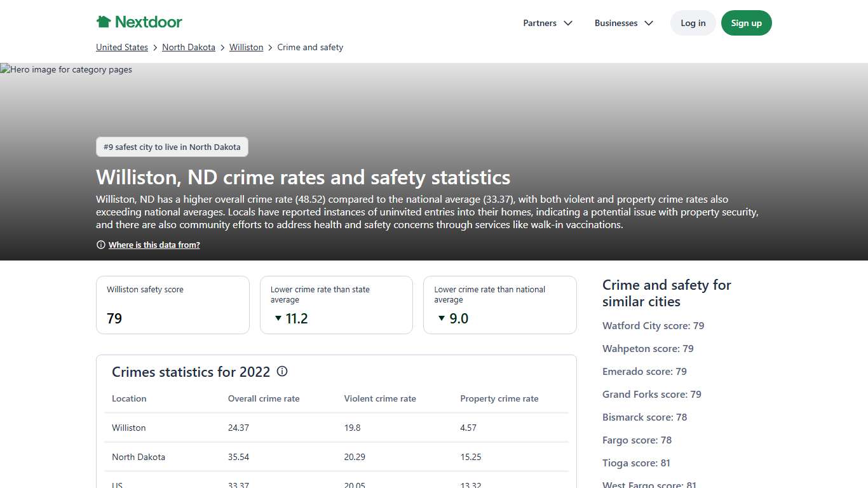This screenshot has height=488, width=868.
Task: Click the Log in button
Action: (693, 23)
